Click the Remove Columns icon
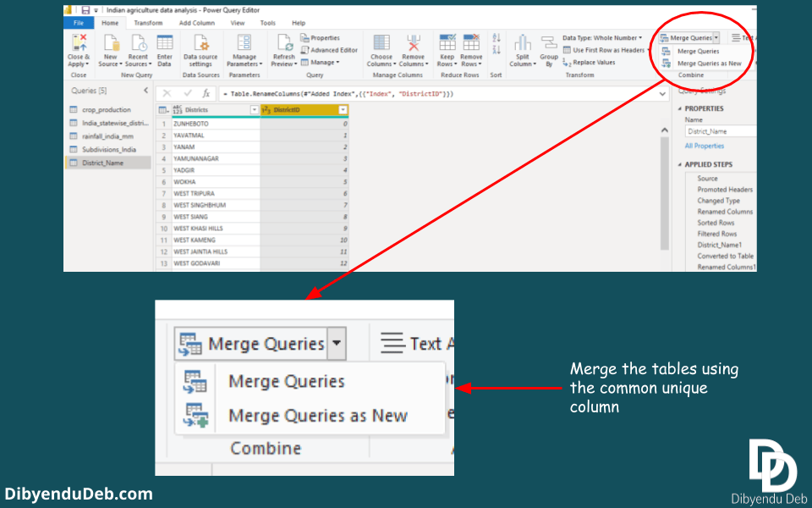812x508 pixels. click(x=414, y=42)
